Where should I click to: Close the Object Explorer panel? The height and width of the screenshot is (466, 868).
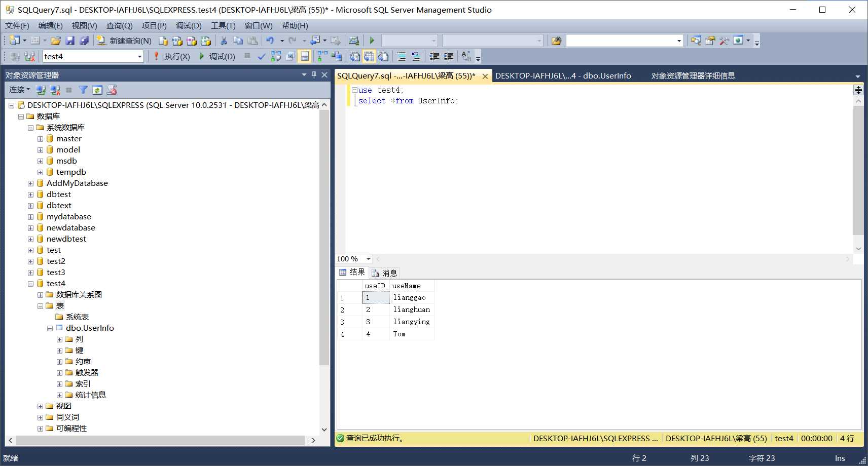click(x=324, y=74)
